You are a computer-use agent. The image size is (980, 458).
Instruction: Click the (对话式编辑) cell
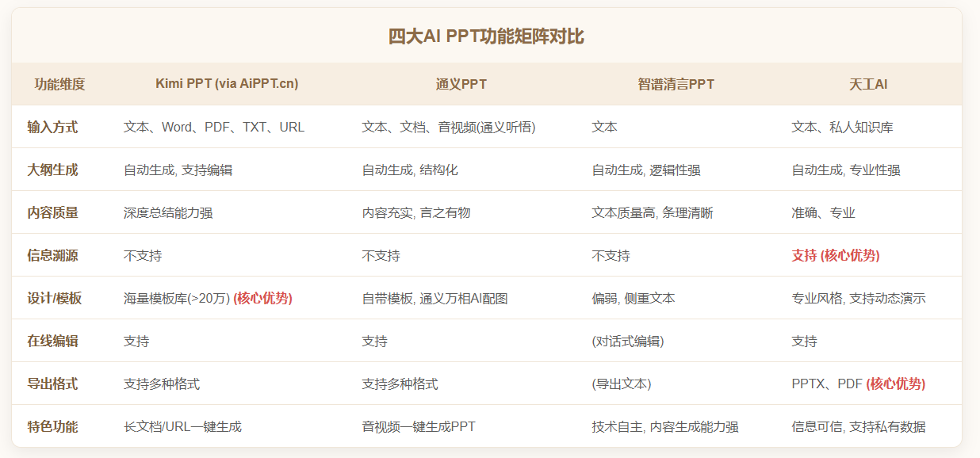(628, 341)
